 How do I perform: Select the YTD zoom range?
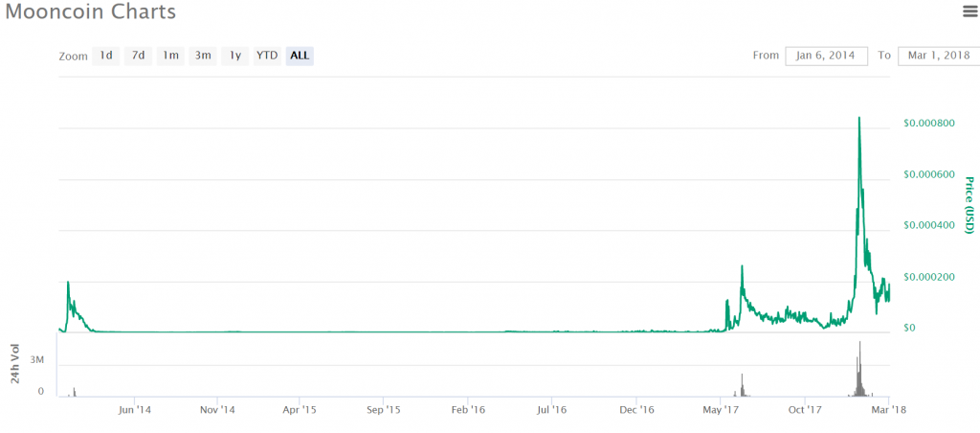tap(267, 56)
